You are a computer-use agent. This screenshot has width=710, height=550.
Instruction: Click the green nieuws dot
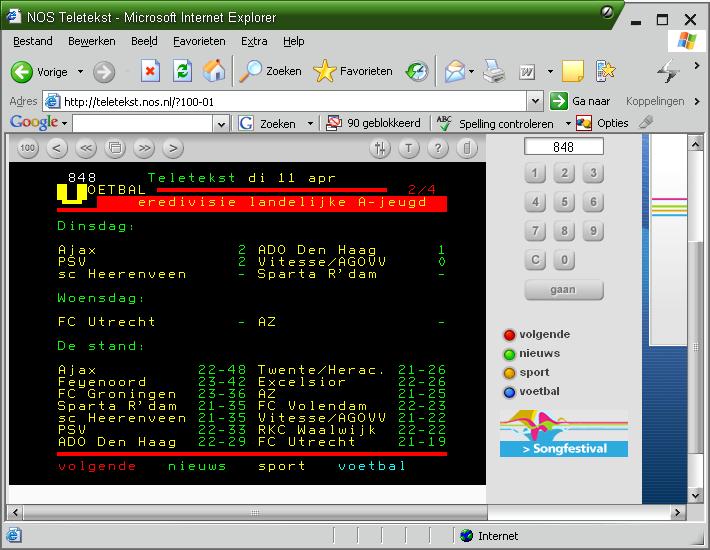[x=509, y=354]
